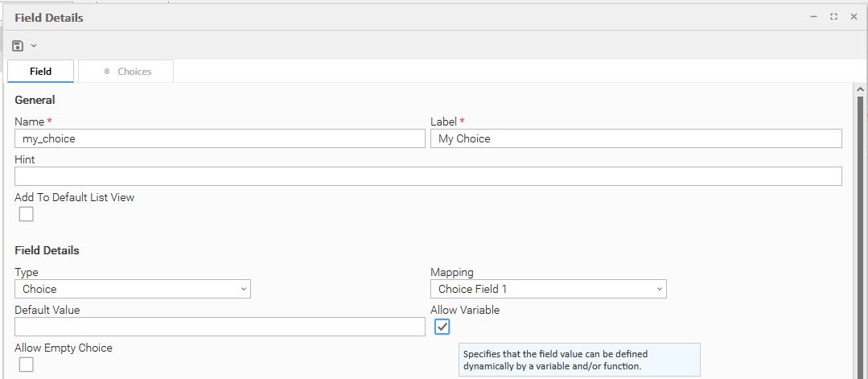The image size is (868, 379).
Task: Close the Field Details dialog
Action: [x=854, y=17]
